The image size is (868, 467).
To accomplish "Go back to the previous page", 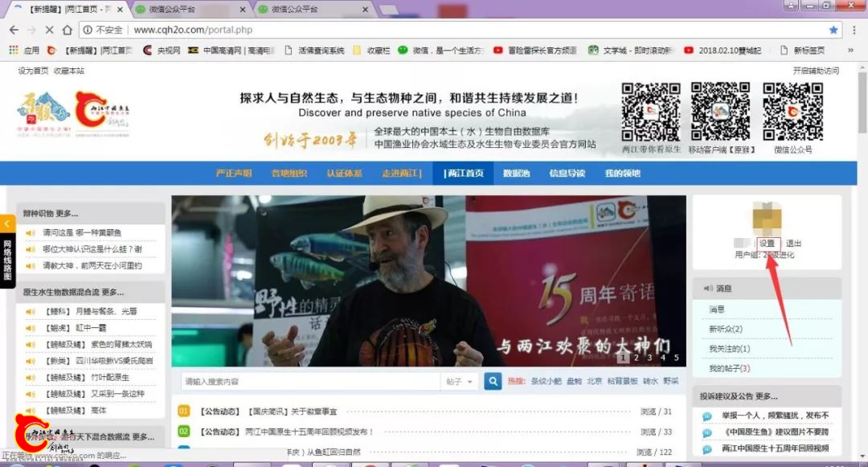I will [14, 30].
